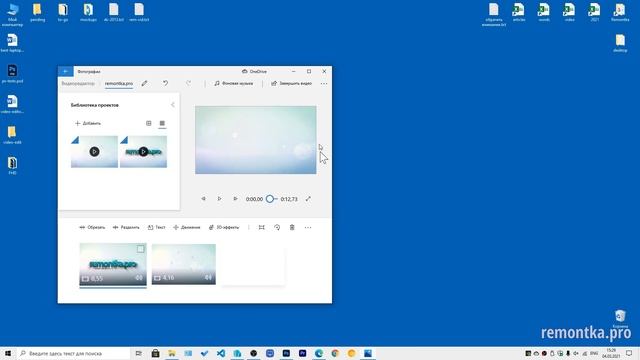
Task: Click volume icon on second storyboard clip
Action: click(208, 278)
